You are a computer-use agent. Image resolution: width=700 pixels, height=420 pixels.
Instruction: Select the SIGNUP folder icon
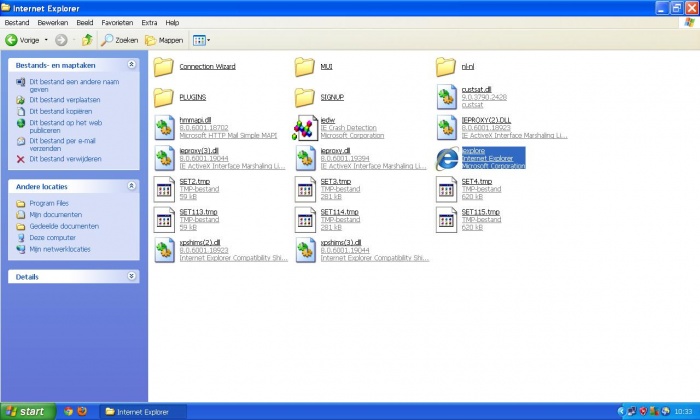pos(305,97)
